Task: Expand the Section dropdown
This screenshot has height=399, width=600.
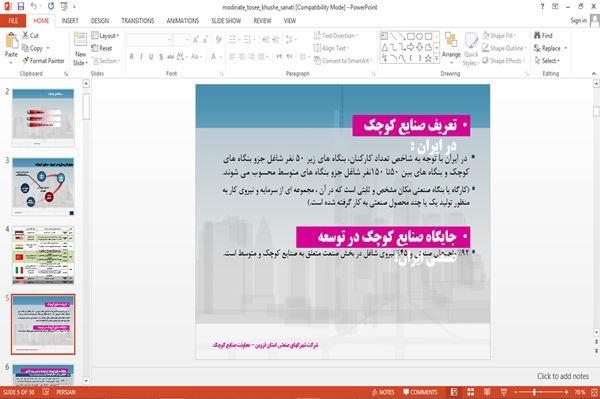Action: 106,60
